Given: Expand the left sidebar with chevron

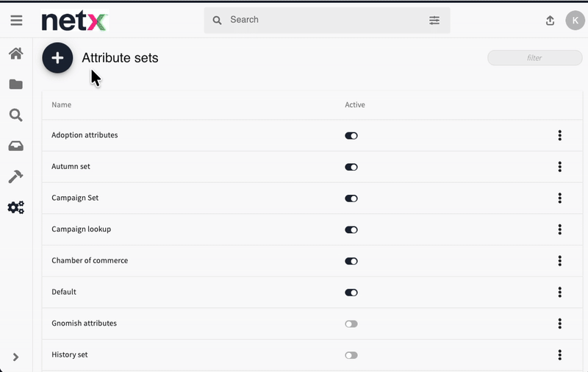Looking at the screenshot, I should [15, 357].
